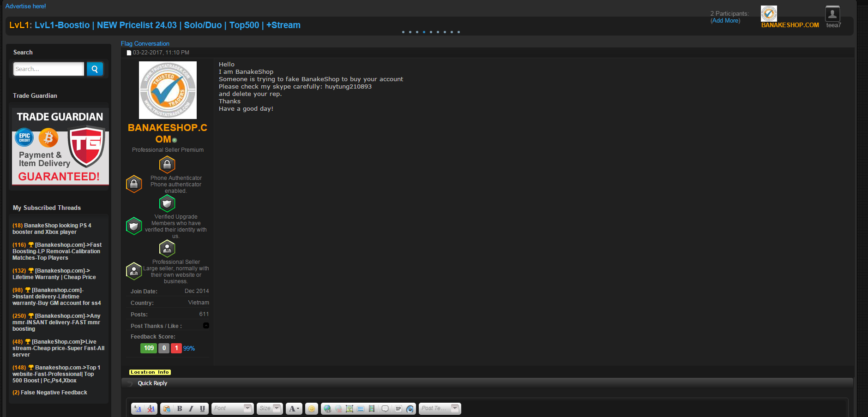Click the 99% feedback link
The image size is (868, 417).
pyautogui.click(x=189, y=349)
